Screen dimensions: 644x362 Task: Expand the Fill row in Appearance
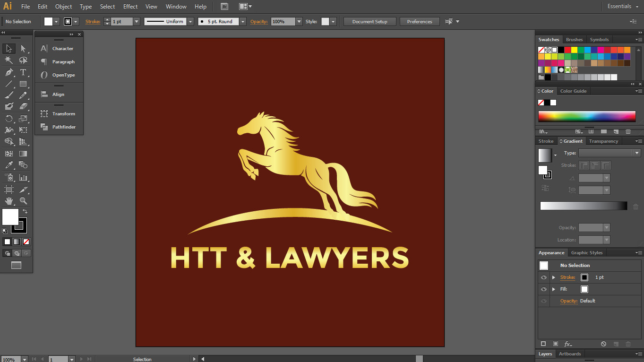pos(554,289)
